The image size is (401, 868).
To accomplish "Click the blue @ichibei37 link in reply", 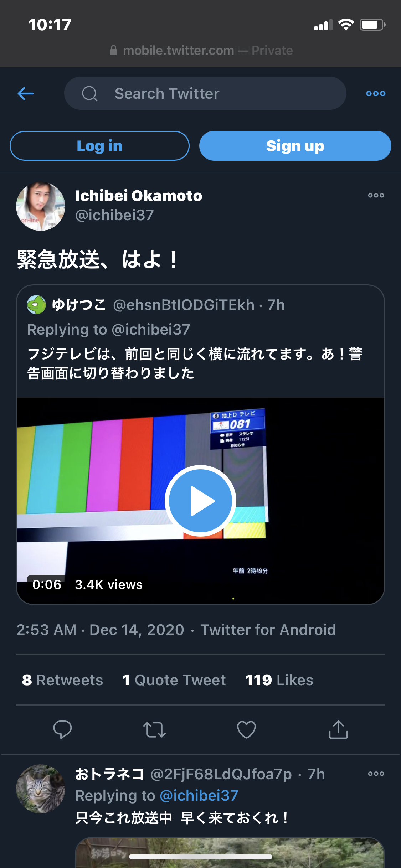I will click(199, 795).
